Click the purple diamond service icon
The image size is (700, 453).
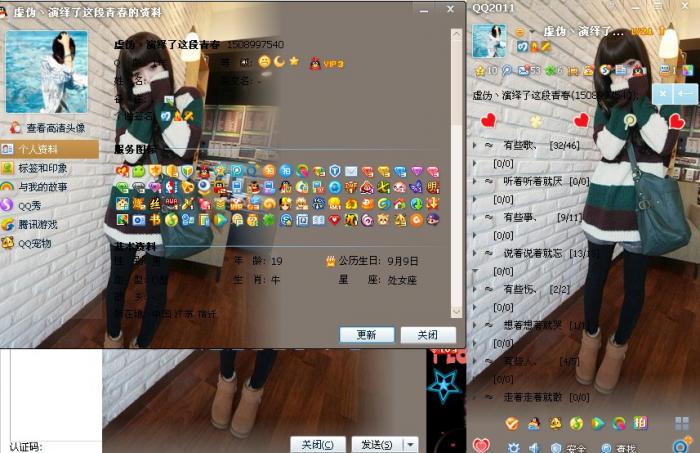[x=416, y=171]
